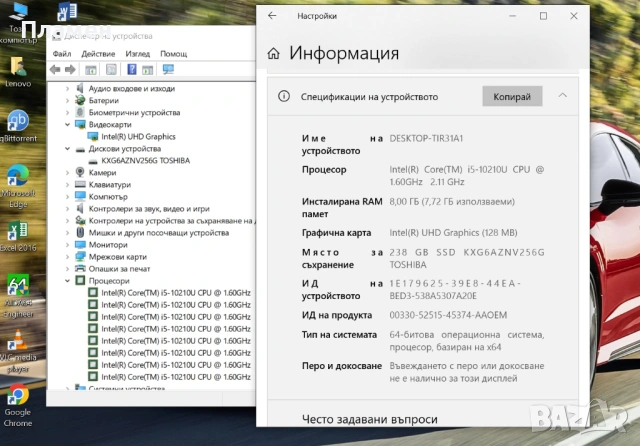Click the home icon beside Информация heading
This screenshot has width=640, height=446.
pos(274,54)
